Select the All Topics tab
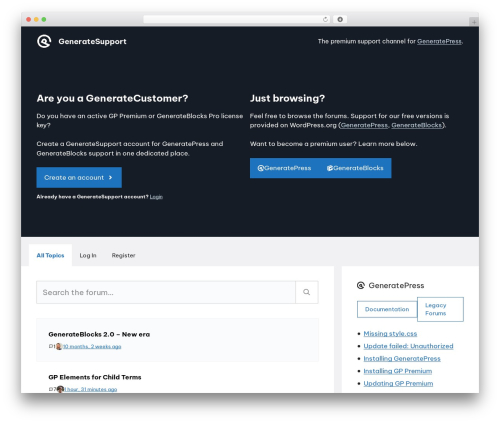500x423 pixels. click(x=50, y=255)
